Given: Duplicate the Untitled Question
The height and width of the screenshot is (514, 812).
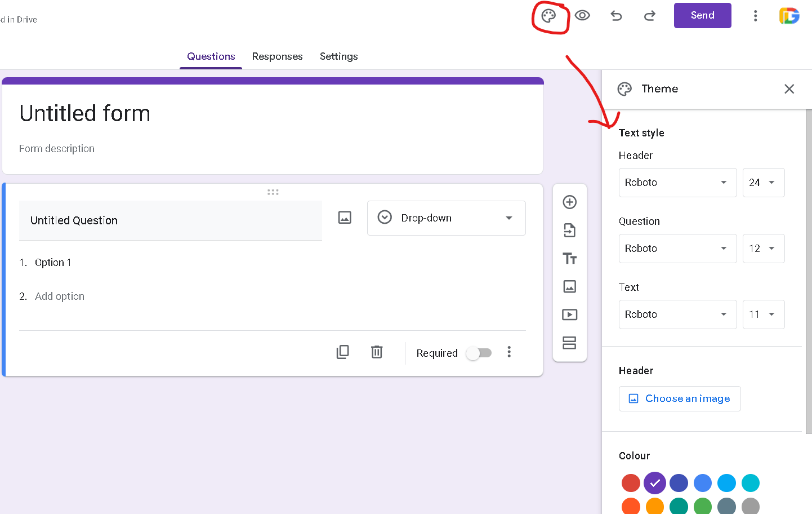Looking at the screenshot, I should [x=342, y=352].
